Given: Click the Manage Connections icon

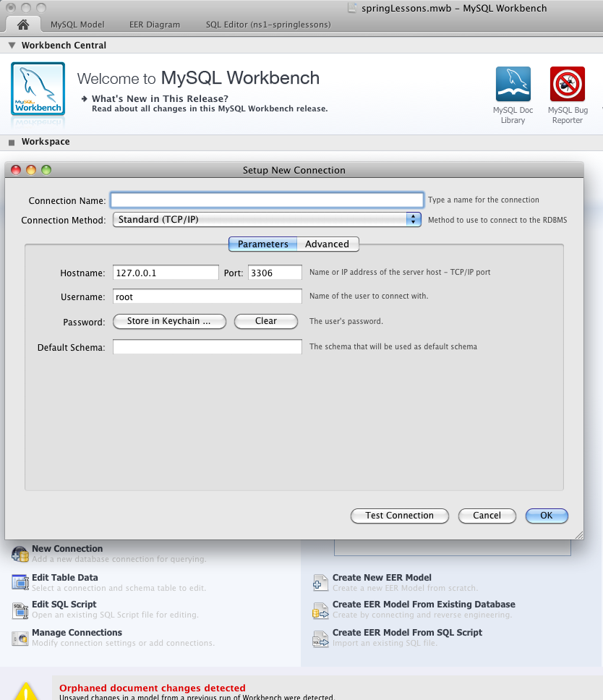Looking at the screenshot, I should 20,639.
